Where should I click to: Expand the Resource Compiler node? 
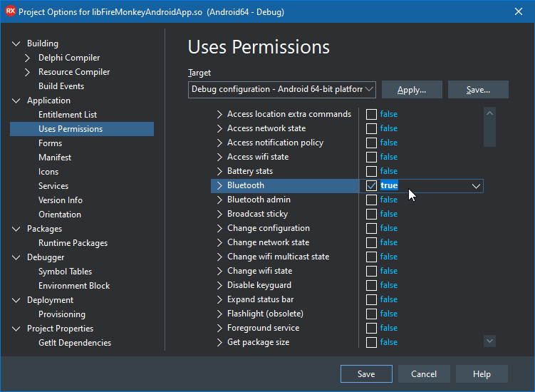click(28, 73)
